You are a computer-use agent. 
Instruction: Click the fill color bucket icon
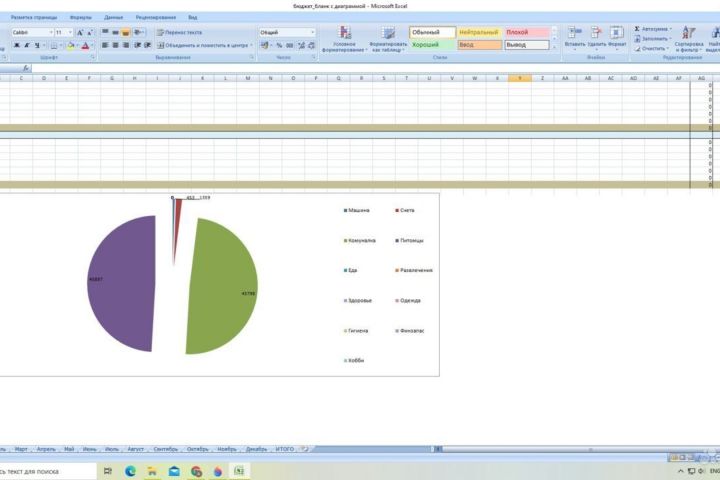pyautogui.click(x=70, y=45)
